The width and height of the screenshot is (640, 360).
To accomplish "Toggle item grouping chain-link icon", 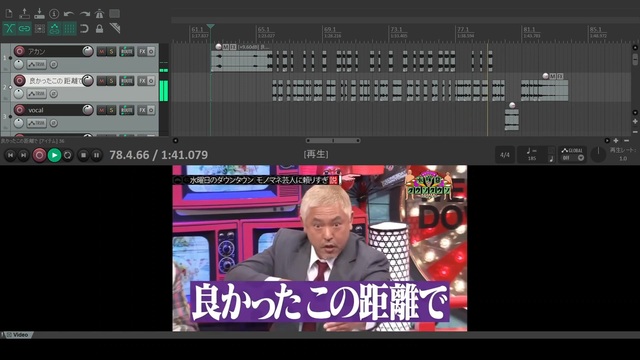I will [x=24, y=29].
